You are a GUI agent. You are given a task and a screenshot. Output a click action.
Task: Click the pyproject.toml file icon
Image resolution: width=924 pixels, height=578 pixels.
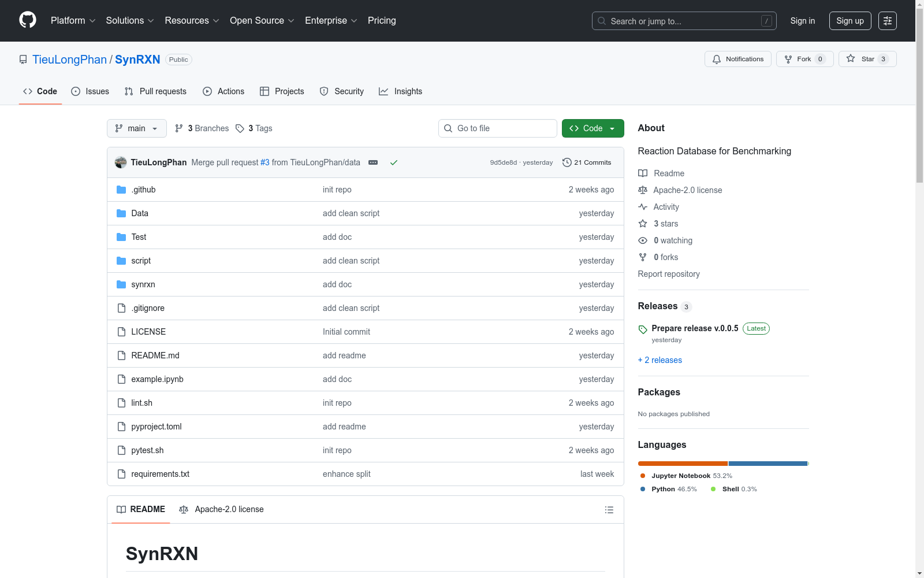click(x=121, y=427)
